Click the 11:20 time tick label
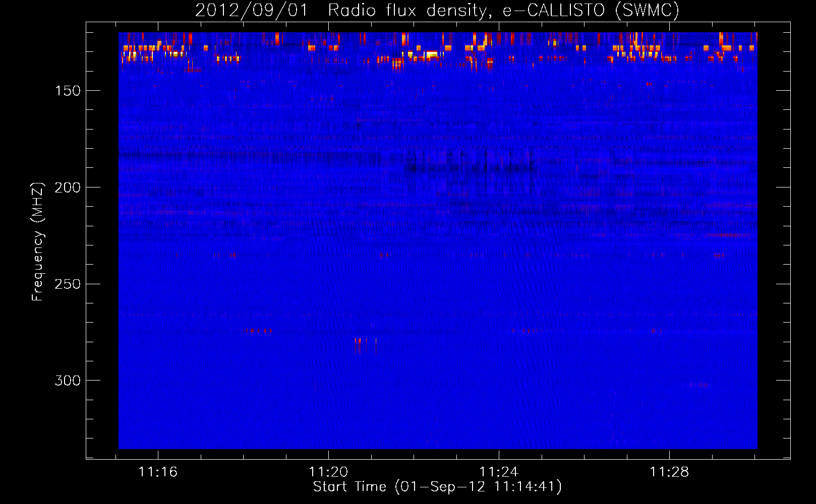The width and height of the screenshot is (816, 504). click(328, 472)
